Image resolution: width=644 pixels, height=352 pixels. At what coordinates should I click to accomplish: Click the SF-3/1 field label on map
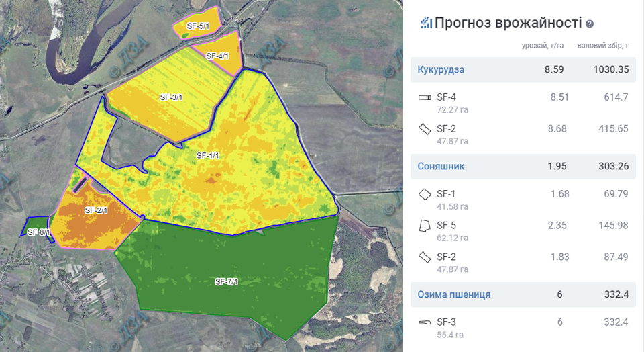pos(171,97)
